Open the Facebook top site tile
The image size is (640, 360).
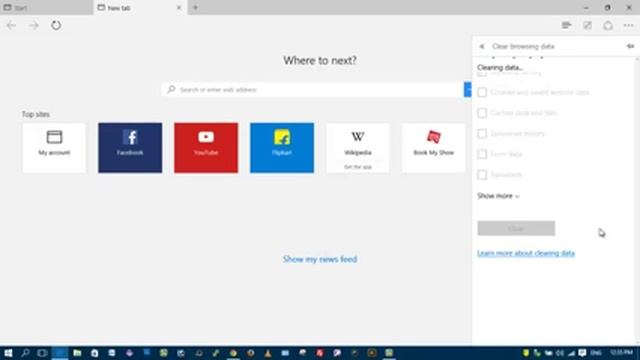click(x=130, y=148)
